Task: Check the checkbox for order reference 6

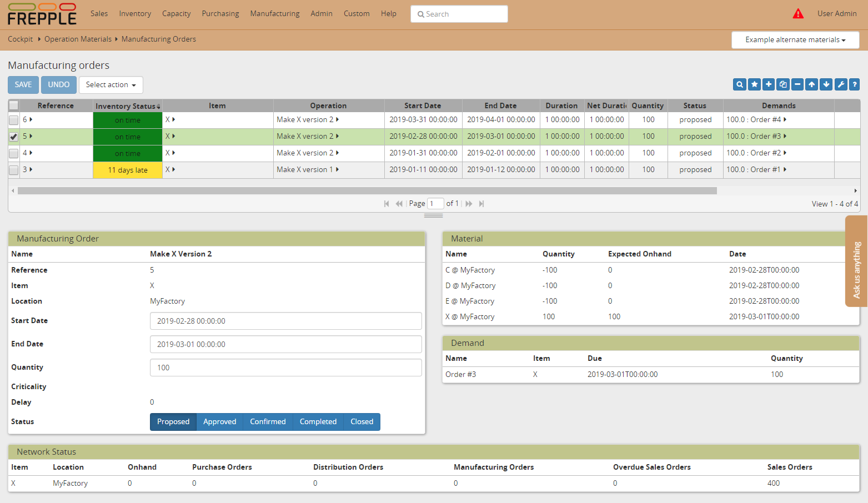Action: click(14, 120)
